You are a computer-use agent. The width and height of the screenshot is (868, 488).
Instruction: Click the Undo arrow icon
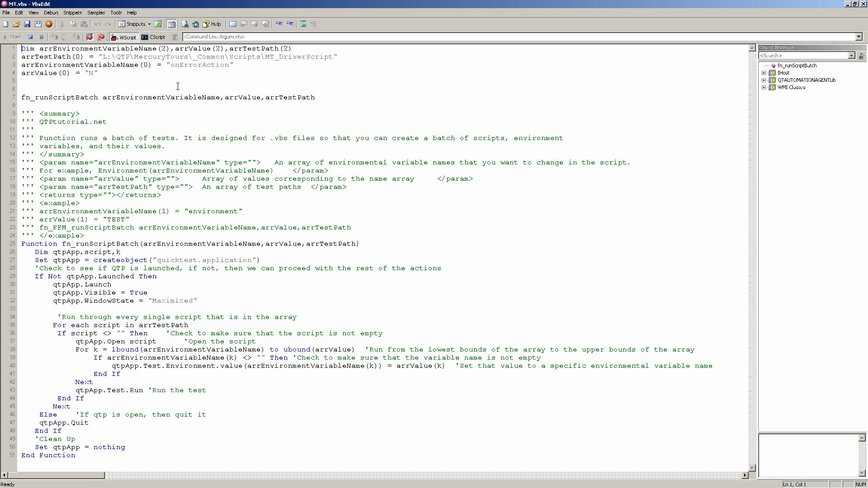(x=97, y=24)
